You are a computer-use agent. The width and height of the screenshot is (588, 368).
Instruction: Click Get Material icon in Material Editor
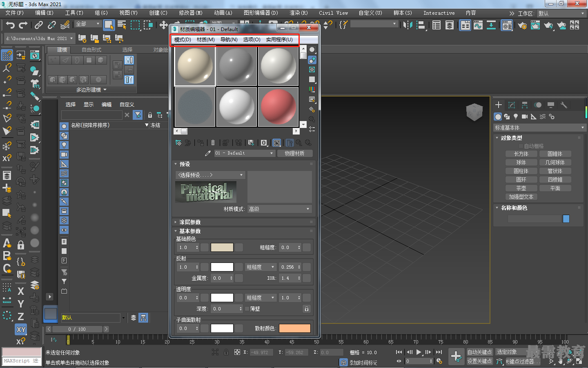click(178, 143)
